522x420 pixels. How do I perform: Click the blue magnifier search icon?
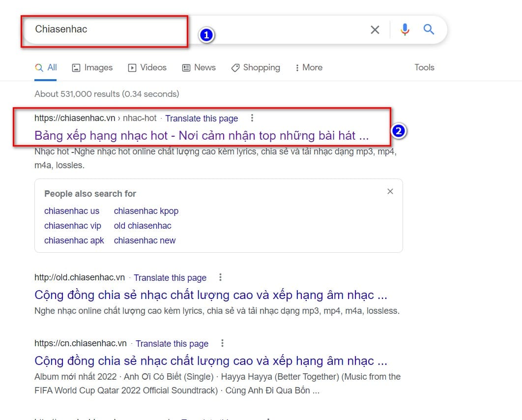(x=429, y=30)
